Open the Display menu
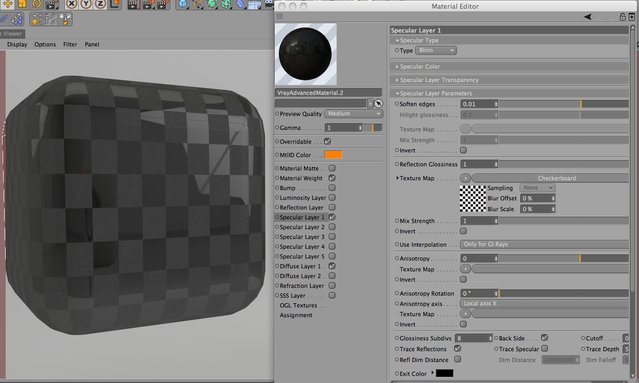 [x=17, y=44]
